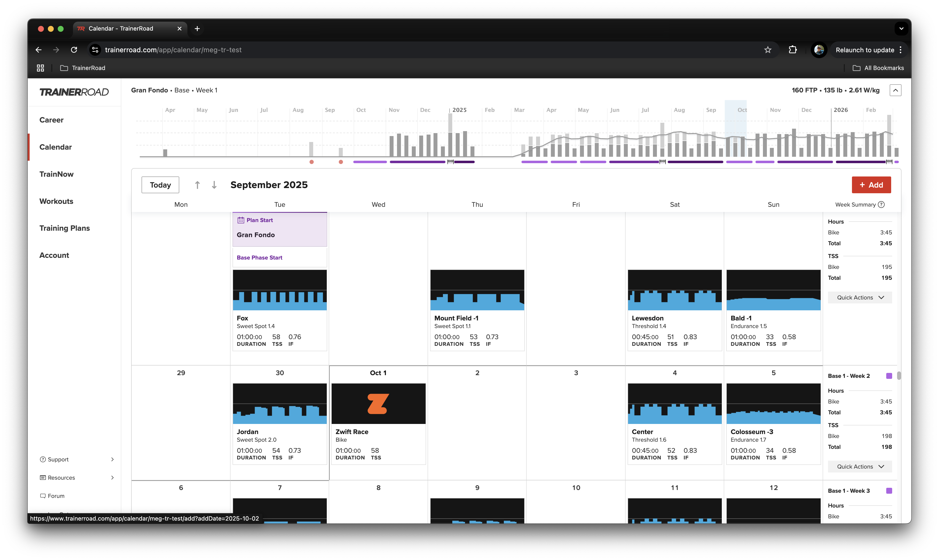Click the Support question mark icon in the sidebar
The width and height of the screenshot is (939, 560).
(43, 459)
